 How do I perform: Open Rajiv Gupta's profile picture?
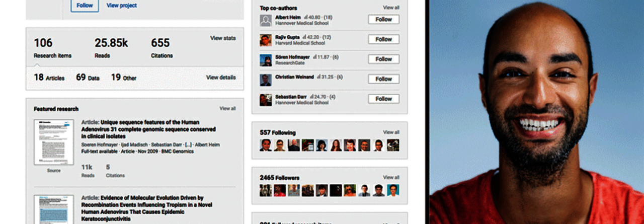[266, 40]
